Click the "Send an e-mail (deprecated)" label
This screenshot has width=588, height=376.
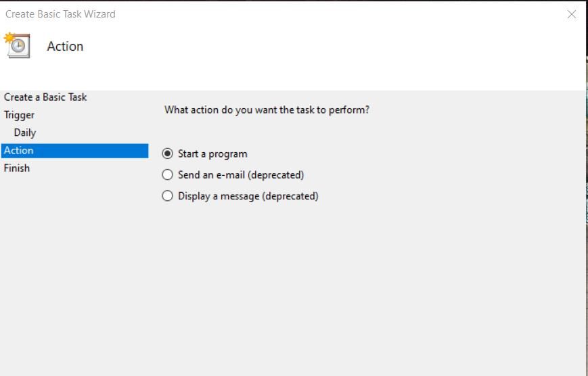241,174
